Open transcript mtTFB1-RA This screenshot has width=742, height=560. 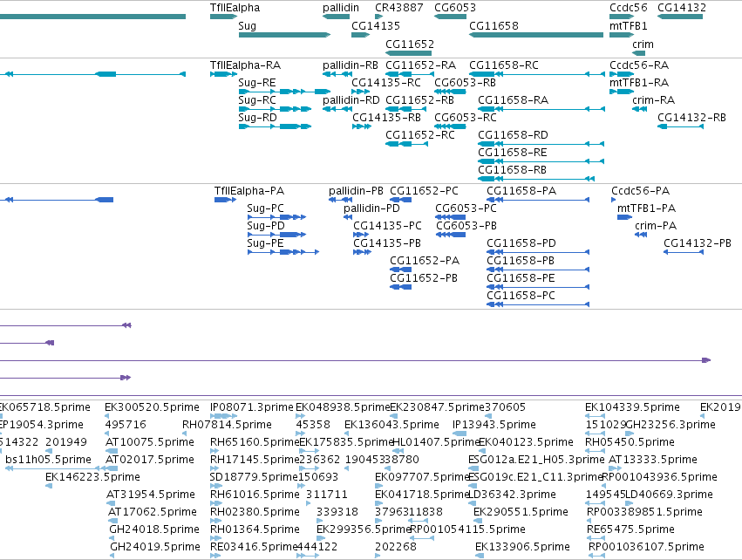(x=639, y=82)
